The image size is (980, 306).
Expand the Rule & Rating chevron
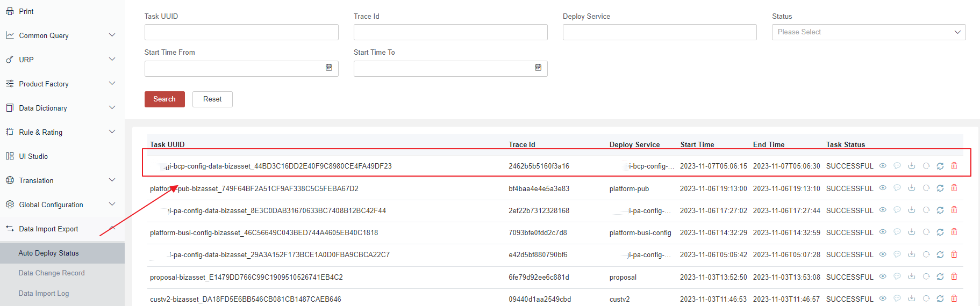pos(112,132)
